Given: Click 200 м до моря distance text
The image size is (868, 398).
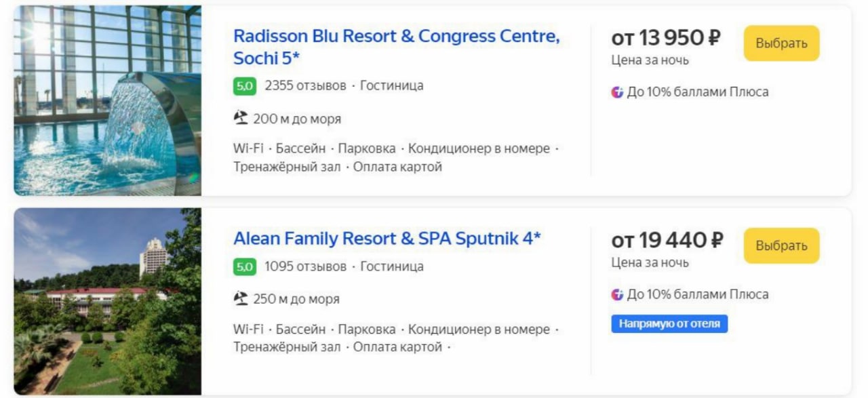Looking at the screenshot, I should pos(297,119).
